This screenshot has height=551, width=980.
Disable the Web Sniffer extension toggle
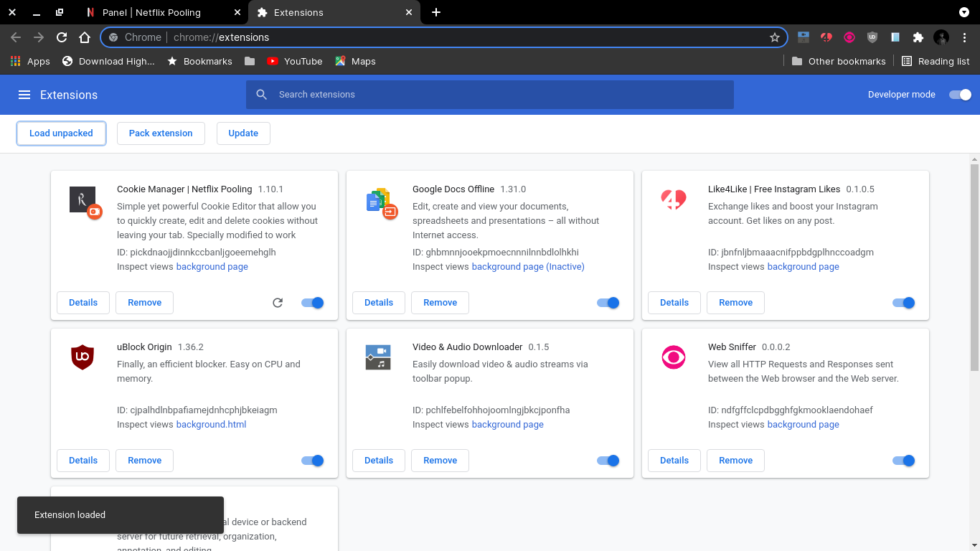904,461
